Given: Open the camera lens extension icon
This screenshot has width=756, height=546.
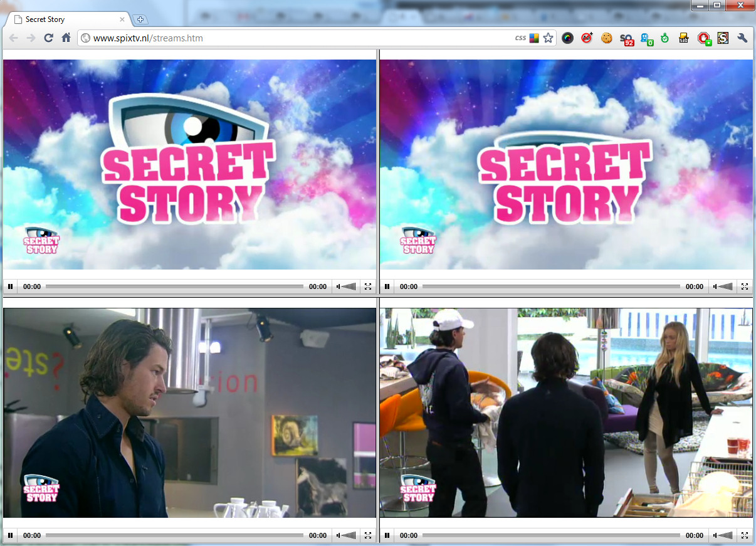Looking at the screenshot, I should click(568, 38).
